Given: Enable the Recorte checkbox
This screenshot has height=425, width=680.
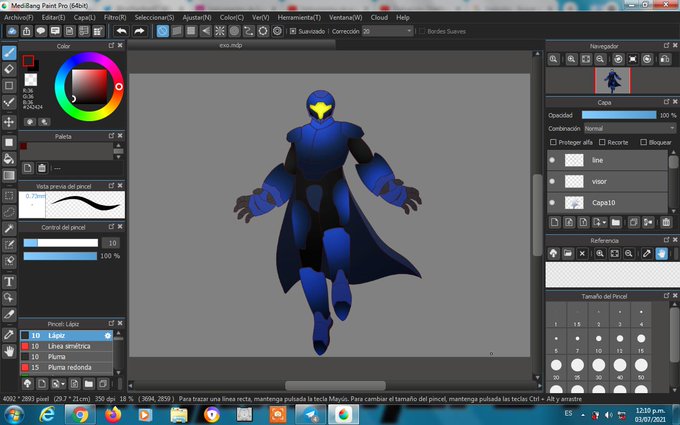Looking at the screenshot, I should (602, 142).
